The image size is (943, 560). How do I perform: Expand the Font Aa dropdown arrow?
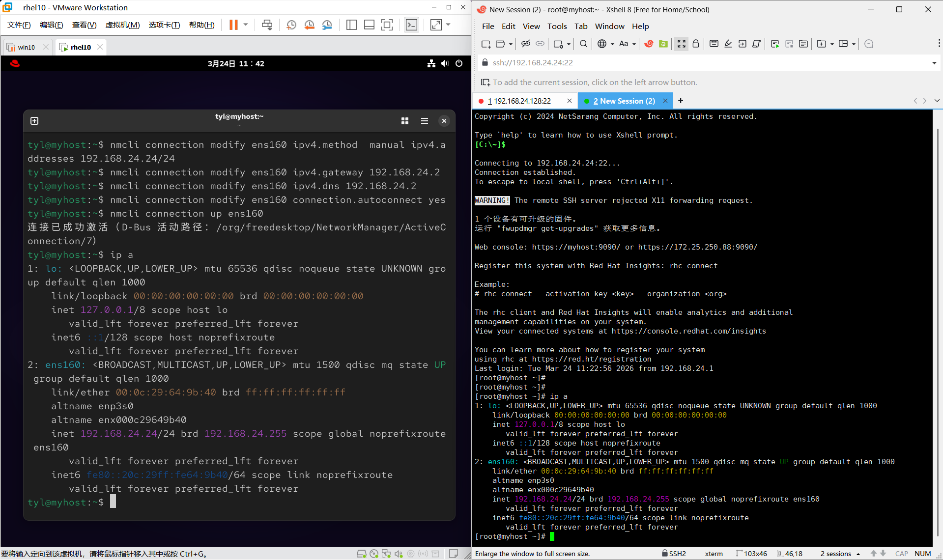pos(634,44)
